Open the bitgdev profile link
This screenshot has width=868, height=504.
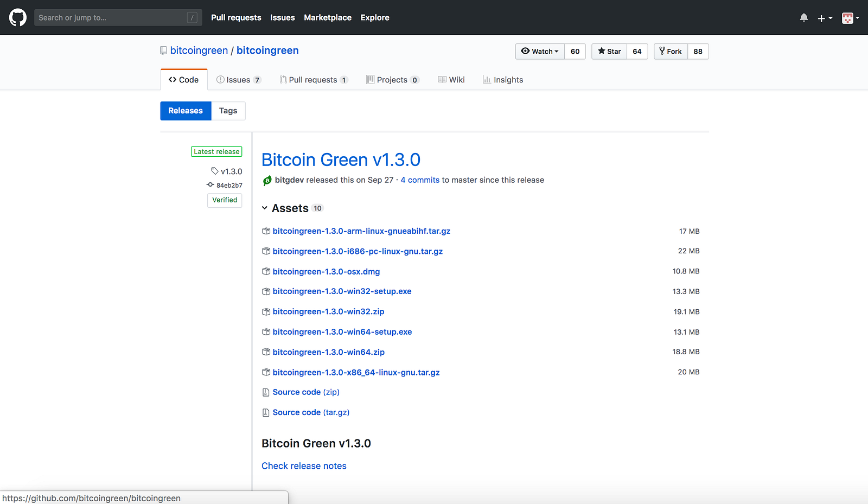coord(289,180)
